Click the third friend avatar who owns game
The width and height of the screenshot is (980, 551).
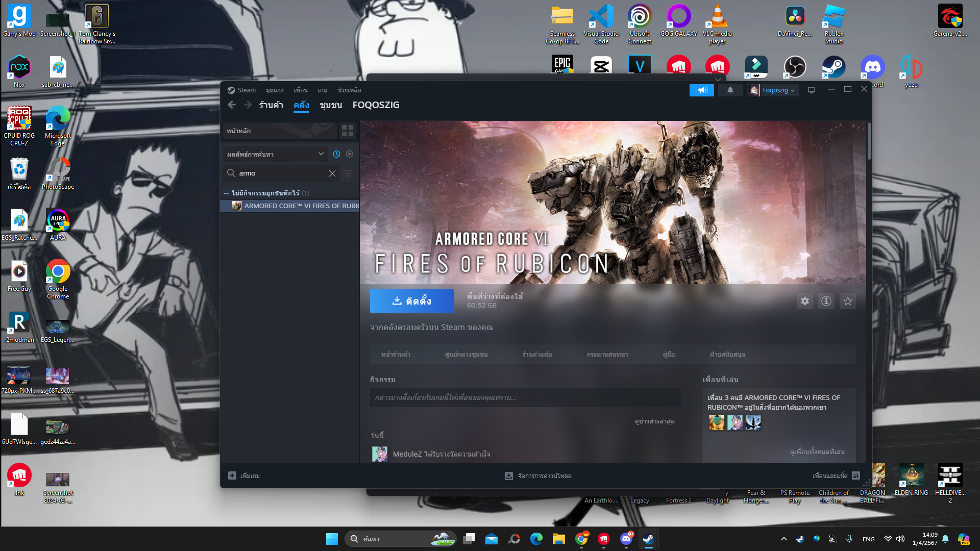tap(753, 422)
